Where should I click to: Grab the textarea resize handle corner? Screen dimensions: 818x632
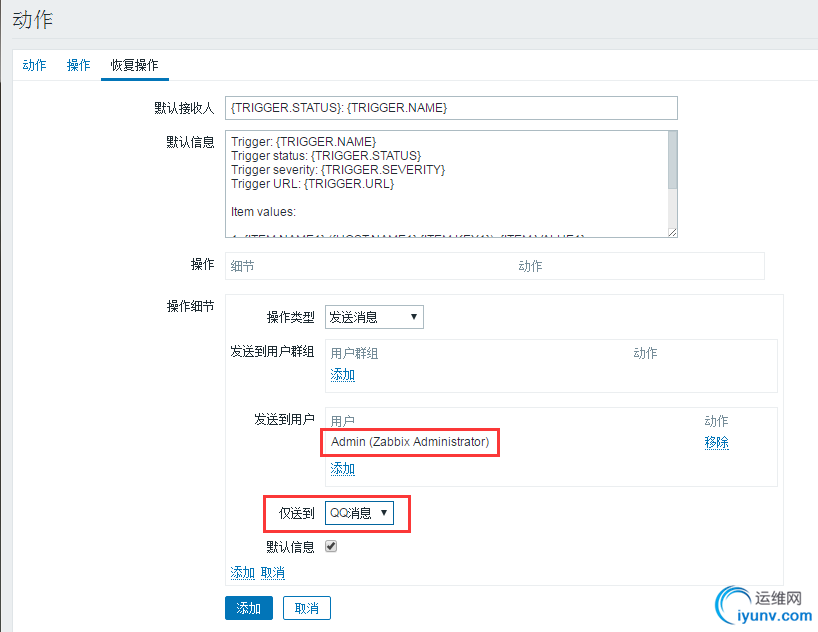pos(672,233)
